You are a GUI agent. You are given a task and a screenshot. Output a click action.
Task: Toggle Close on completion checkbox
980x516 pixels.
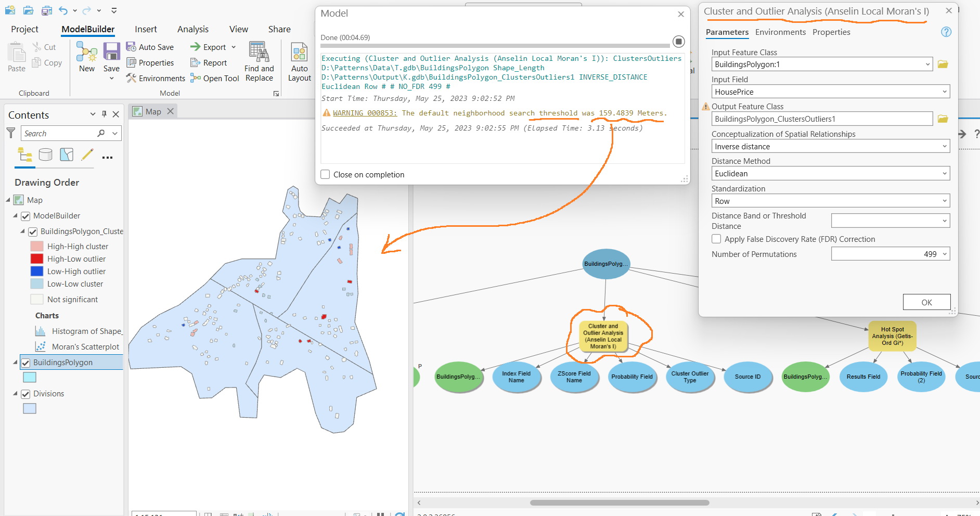tap(325, 174)
